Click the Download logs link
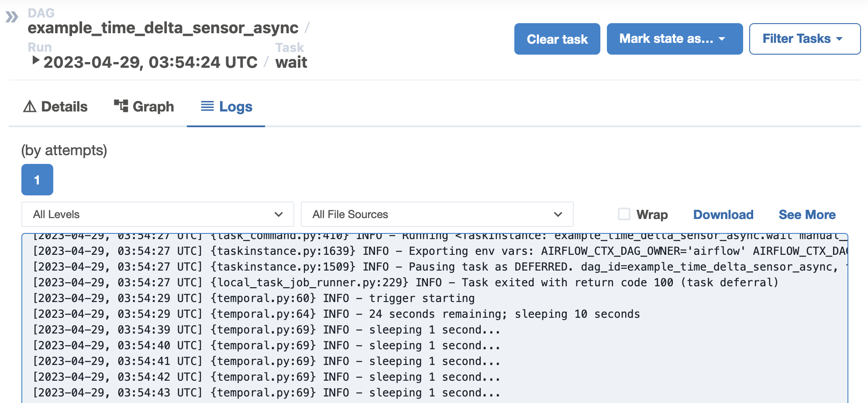This screenshot has width=868, height=403. (723, 215)
